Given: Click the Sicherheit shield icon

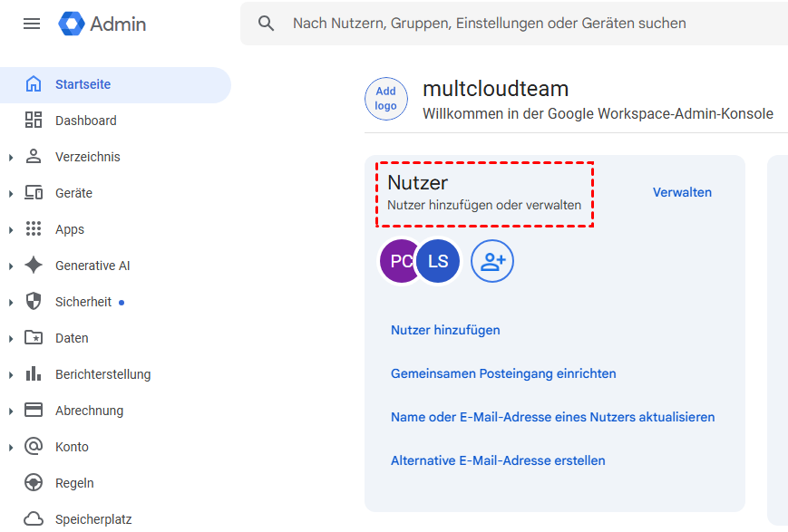Looking at the screenshot, I should (x=34, y=302).
